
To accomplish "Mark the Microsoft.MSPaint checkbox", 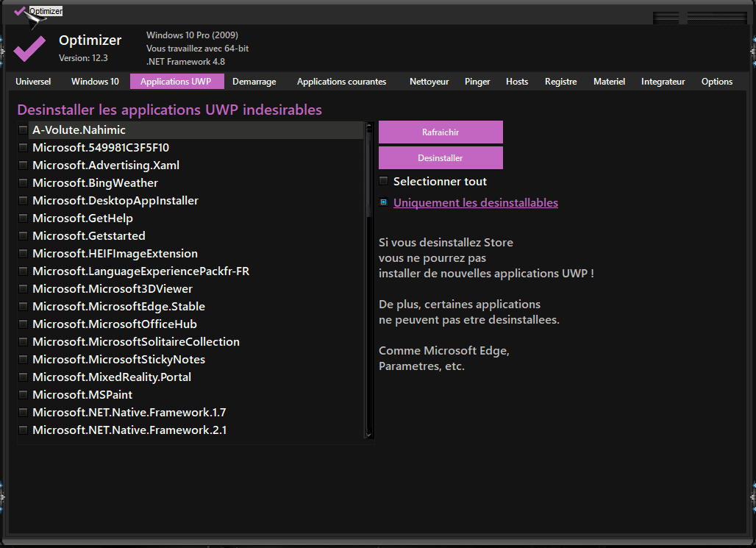I will (23, 395).
